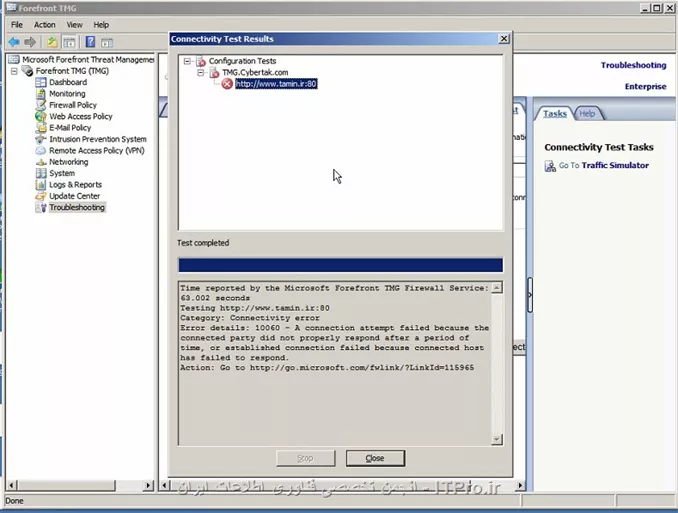
Task: Open the View menu
Action: pos(74,25)
